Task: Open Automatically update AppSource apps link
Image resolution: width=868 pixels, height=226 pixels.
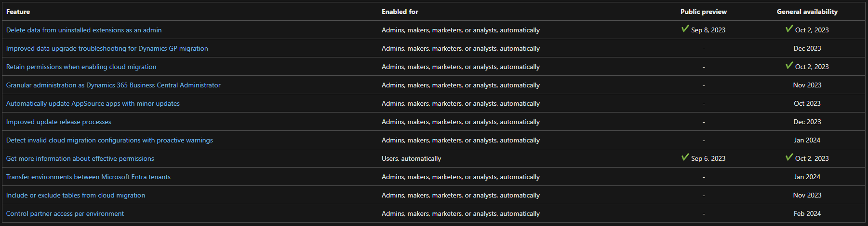Action: click(x=93, y=103)
